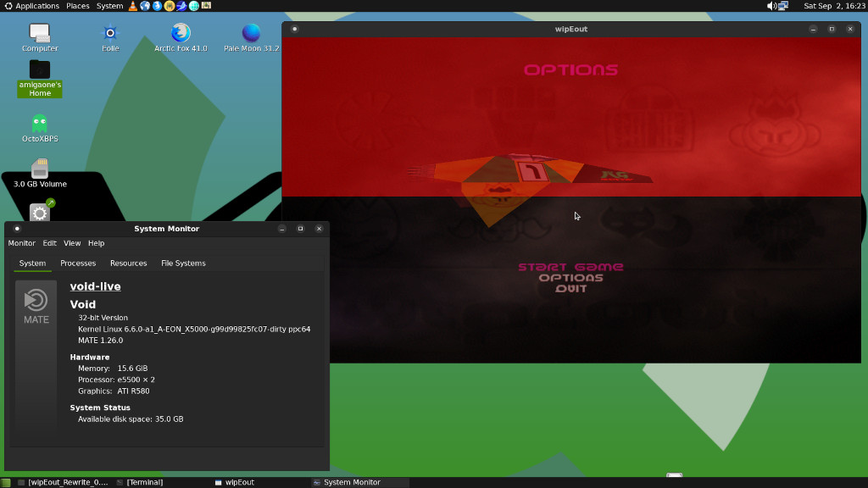This screenshot has height=488, width=868.
Task: Click Available disk space 35.0 GB text
Action: (131, 419)
